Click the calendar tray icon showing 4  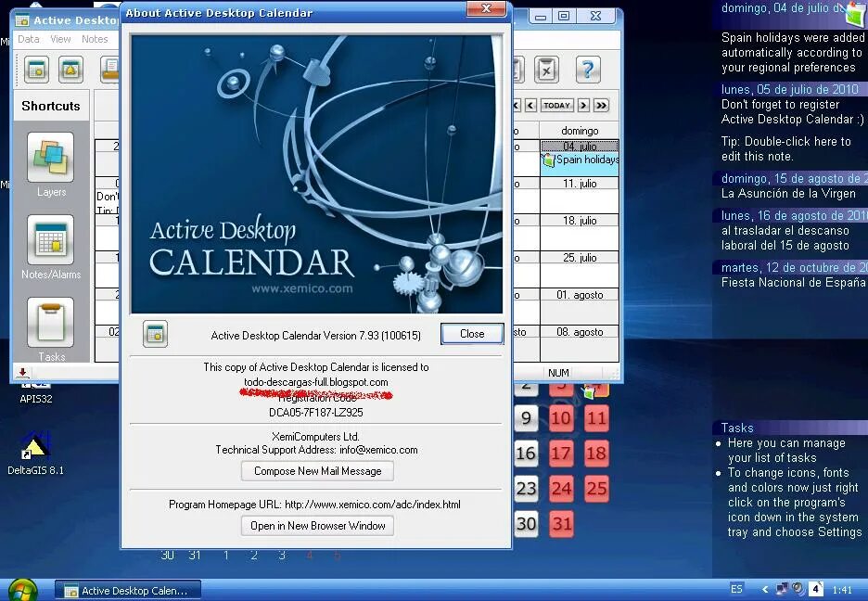pos(816,589)
